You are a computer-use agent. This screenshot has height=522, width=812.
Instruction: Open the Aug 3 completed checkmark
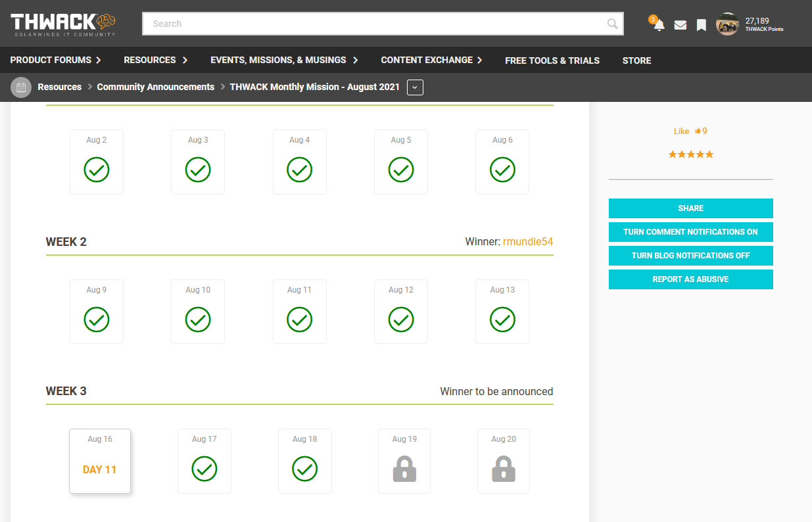(198, 170)
